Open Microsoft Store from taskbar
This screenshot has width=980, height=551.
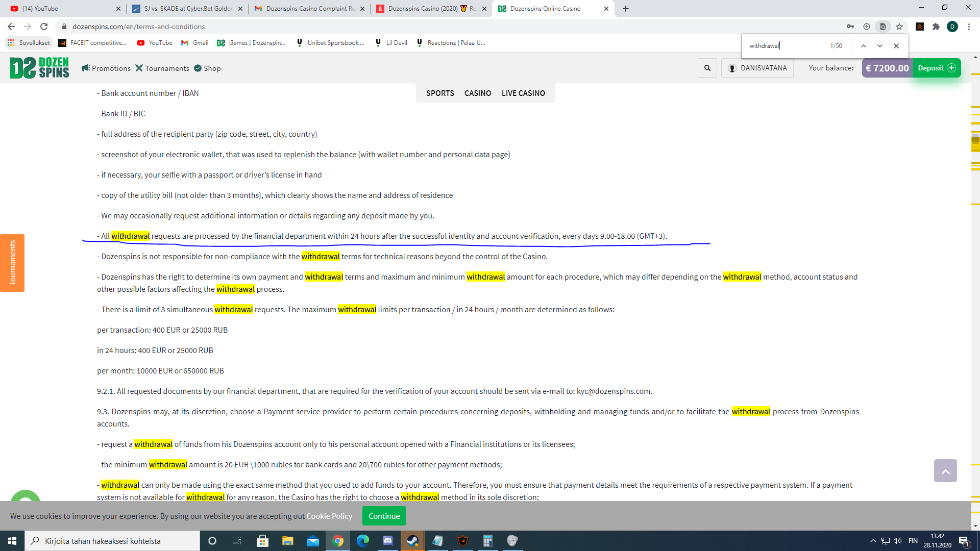(x=263, y=541)
